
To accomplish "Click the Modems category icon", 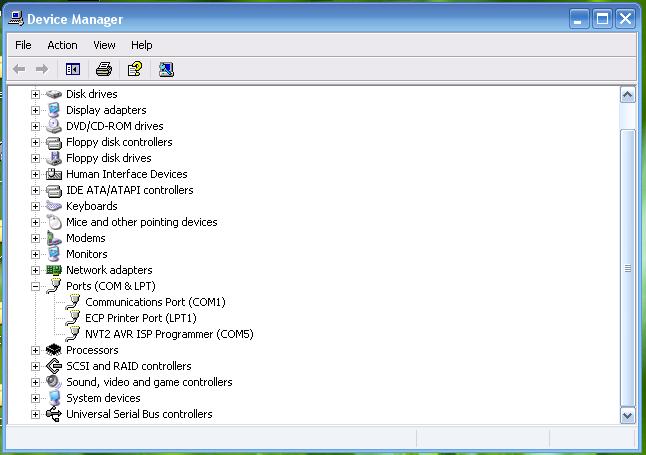I will tap(54, 238).
